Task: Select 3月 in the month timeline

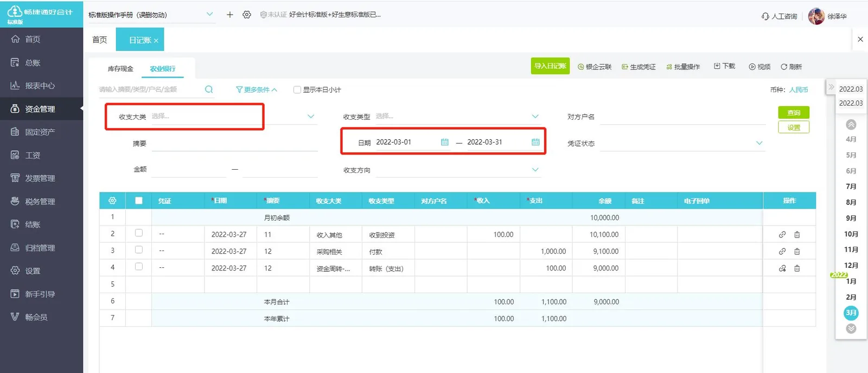Action: point(851,313)
